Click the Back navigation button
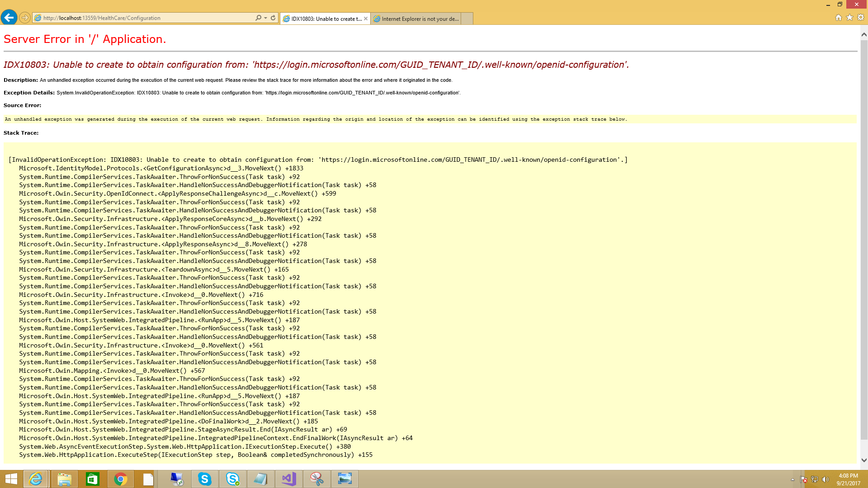The width and height of the screenshot is (868, 488). coord(9,18)
